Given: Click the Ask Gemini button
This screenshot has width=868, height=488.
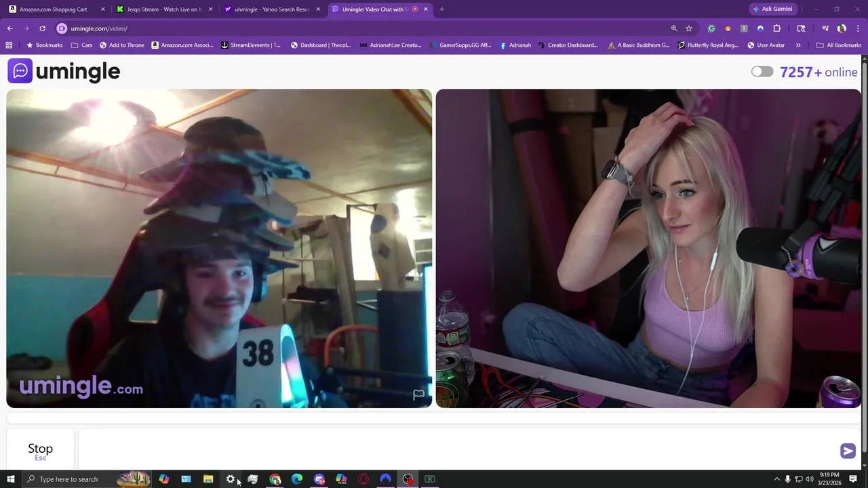Looking at the screenshot, I should tap(772, 9).
